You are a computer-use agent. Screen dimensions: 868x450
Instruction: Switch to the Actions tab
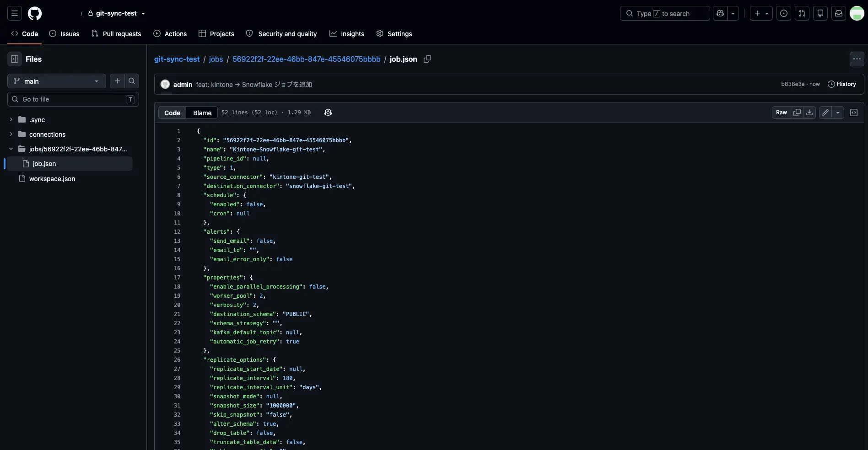point(170,34)
